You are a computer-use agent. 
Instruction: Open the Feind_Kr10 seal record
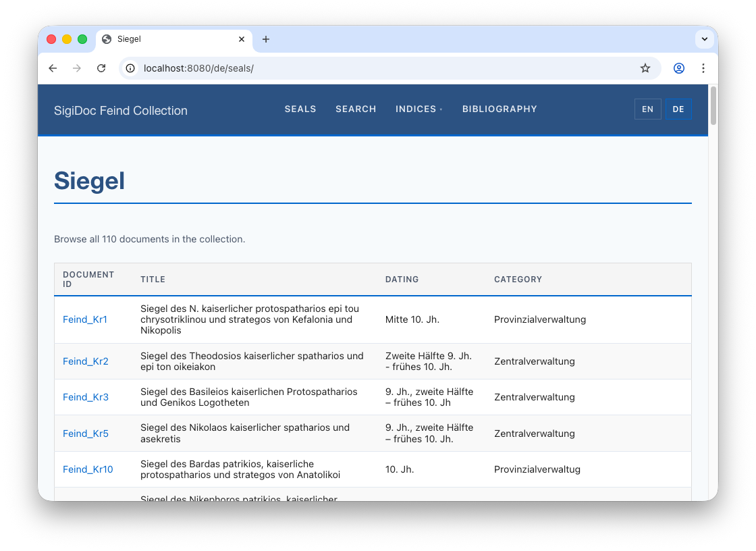pos(88,469)
